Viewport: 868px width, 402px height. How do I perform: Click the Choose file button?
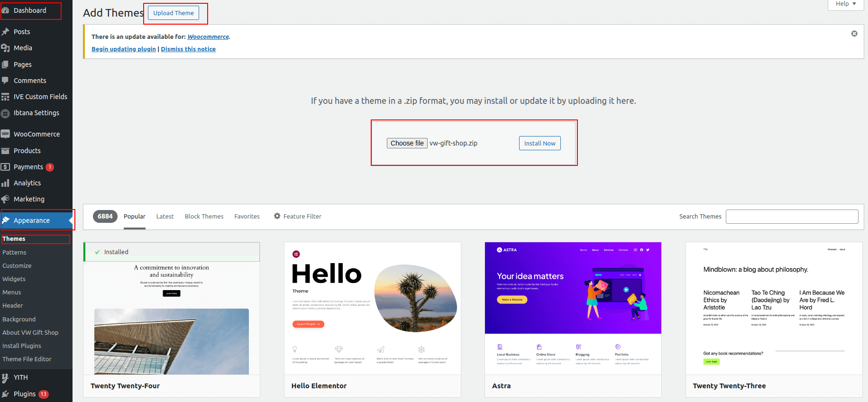pyautogui.click(x=407, y=143)
